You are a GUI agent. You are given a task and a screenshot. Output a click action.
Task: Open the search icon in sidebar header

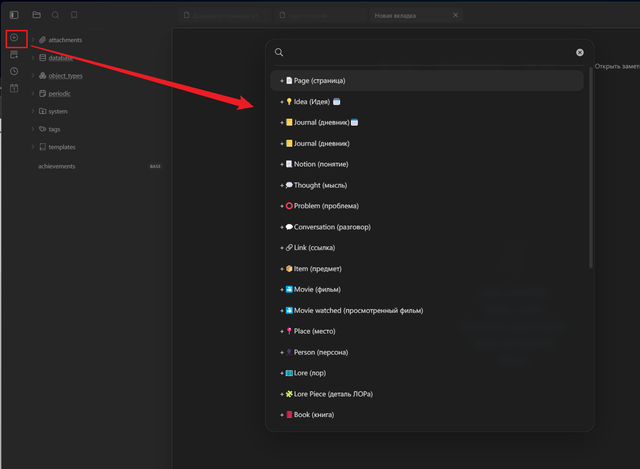tap(56, 15)
